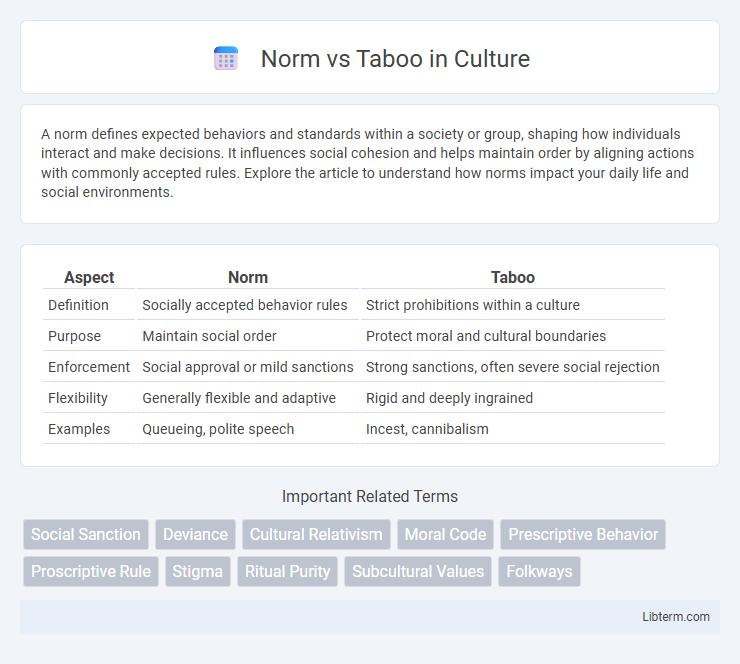Click the 'Important Related Terms' heading
The image size is (740, 664).
coord(370,496)
